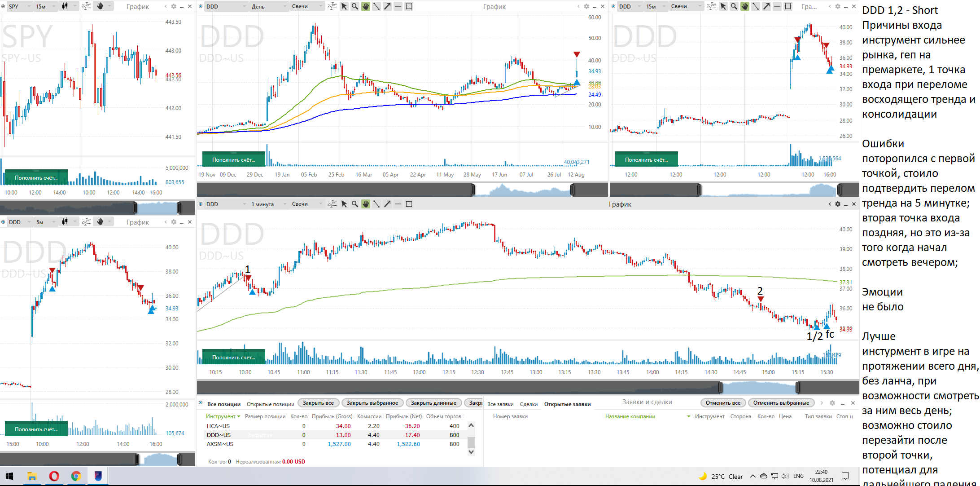980x486 pixels.
Task: Open DDD ticker dropdown in daily chart
Action: pos(226,6)
